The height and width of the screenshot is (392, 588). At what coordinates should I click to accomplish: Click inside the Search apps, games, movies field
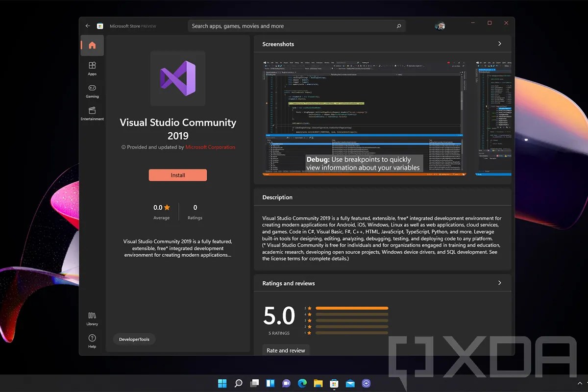(x=297, y=26)
